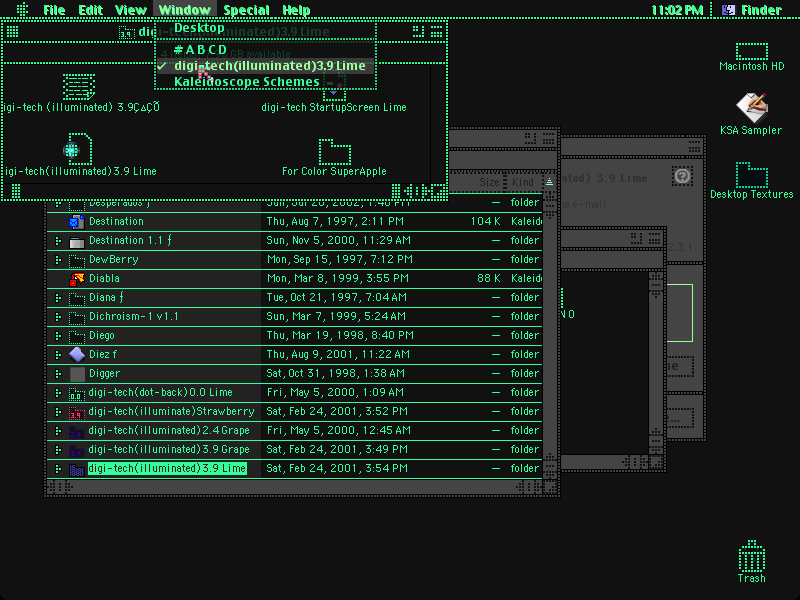Toggle the list sort order button
The width and height of the screenshot is (800, 600).
549,182
